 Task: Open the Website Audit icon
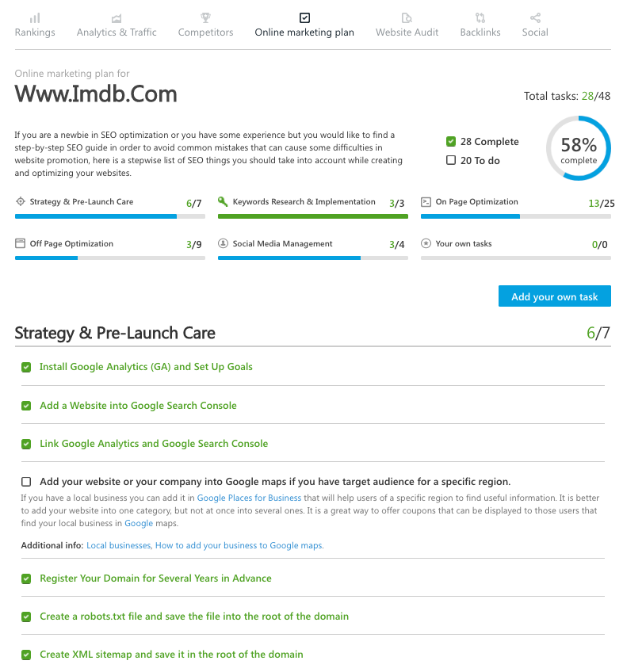point(407,17)
